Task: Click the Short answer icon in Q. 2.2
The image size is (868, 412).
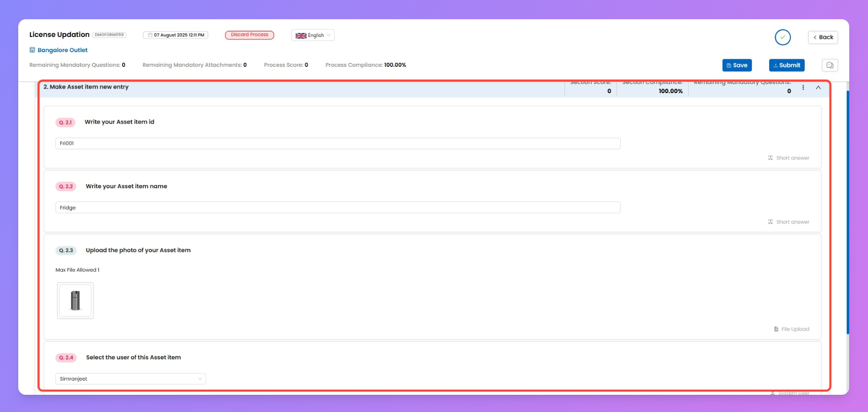Action: tap(770, 222)
